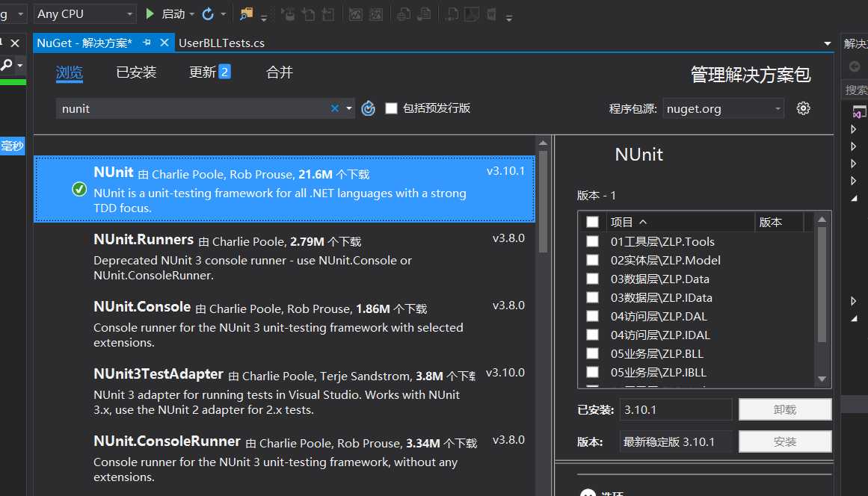The width and height of the screenshot is (868, 496).
Task: Open the document tabs overflow dropdown
Action: 827,43
